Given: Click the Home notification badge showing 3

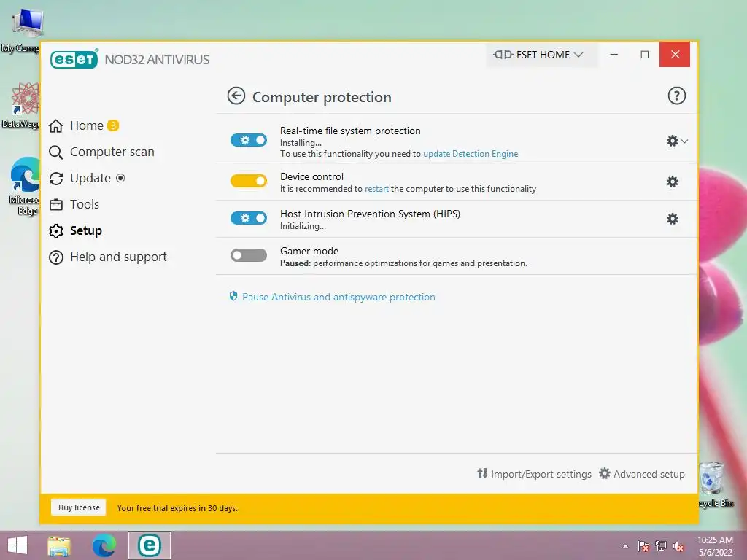Looking at the screenshot, I should [x=113, y=125].
